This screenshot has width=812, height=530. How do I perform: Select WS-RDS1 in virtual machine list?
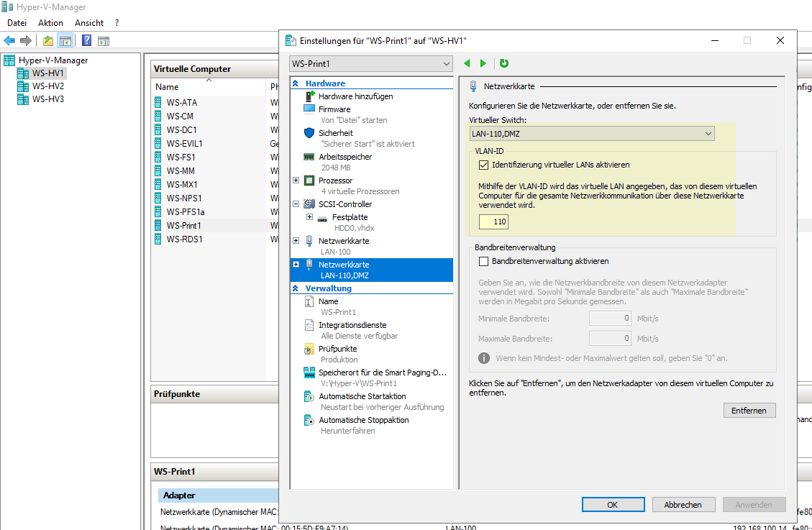[184, 239]
